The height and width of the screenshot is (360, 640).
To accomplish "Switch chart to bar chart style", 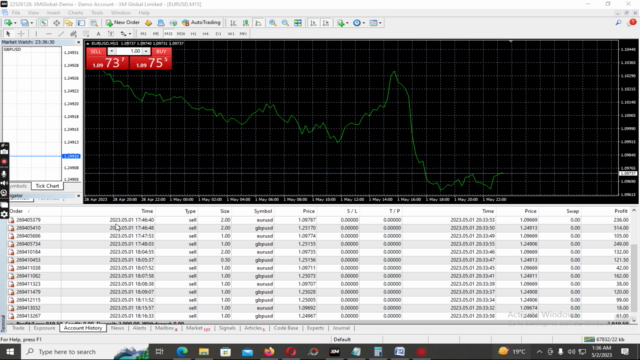I will (233, 23).
